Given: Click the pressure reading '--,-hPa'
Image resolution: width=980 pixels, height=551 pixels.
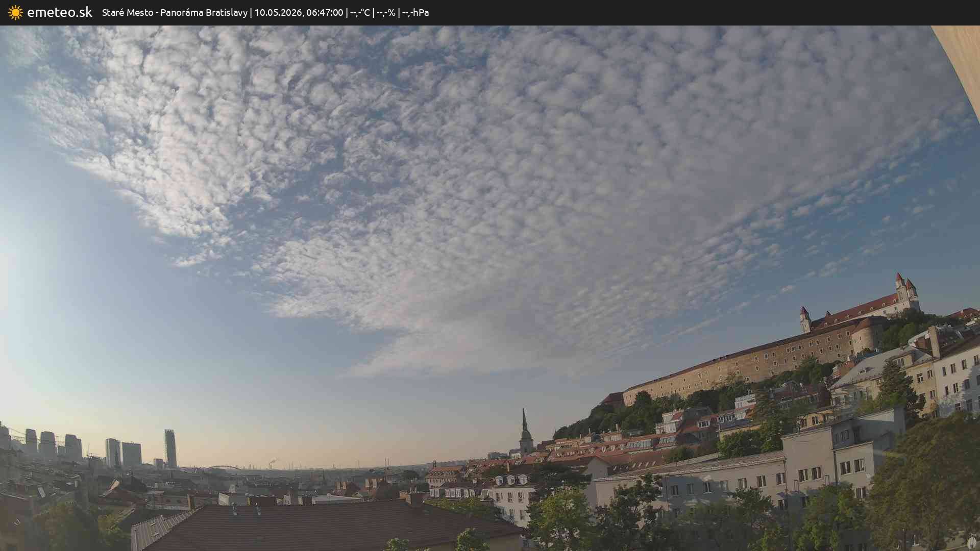Looking at the screenshot, I should [415, 13].
